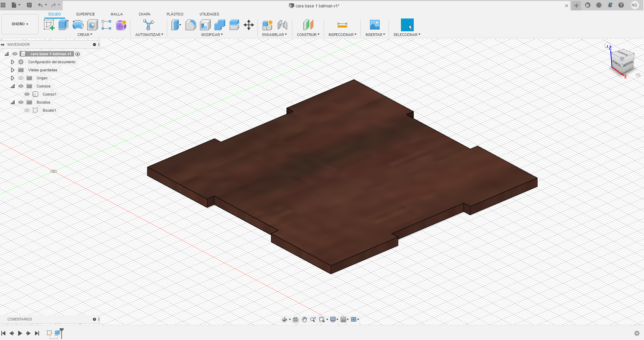Click the Insert image icon
Viewport: 644px width, 340px height.
pos(375,25)
